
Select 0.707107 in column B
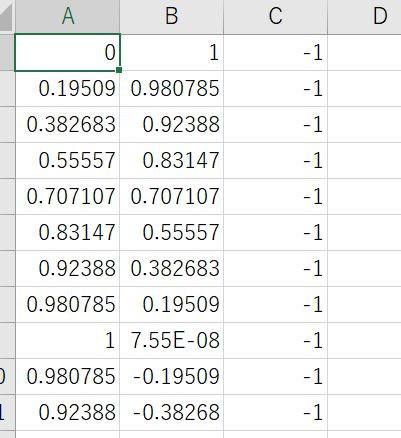171,197
